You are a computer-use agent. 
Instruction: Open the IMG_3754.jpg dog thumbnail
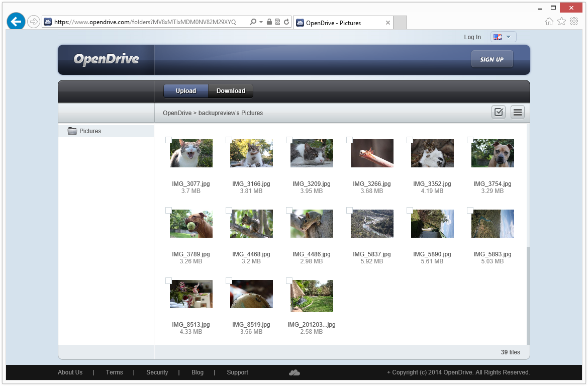493,153
